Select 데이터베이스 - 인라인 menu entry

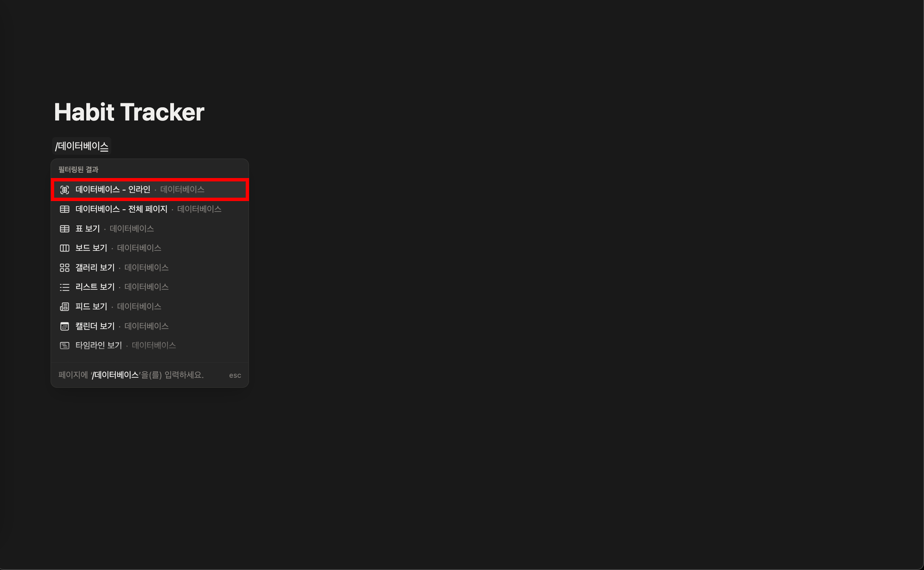(113, 190)
